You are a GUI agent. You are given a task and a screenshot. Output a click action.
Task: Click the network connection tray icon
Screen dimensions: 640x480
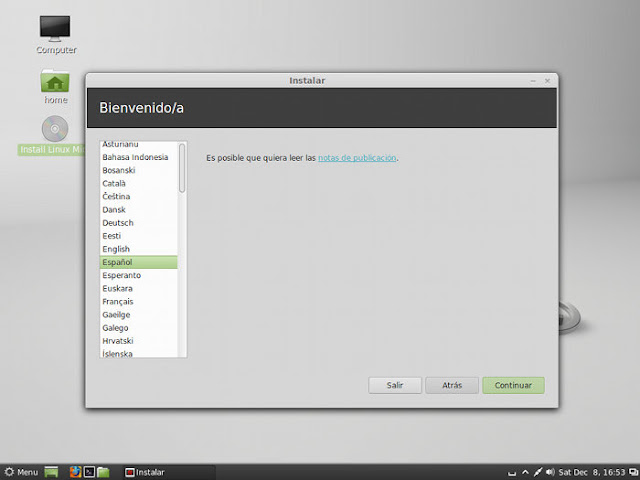[538, 472]
